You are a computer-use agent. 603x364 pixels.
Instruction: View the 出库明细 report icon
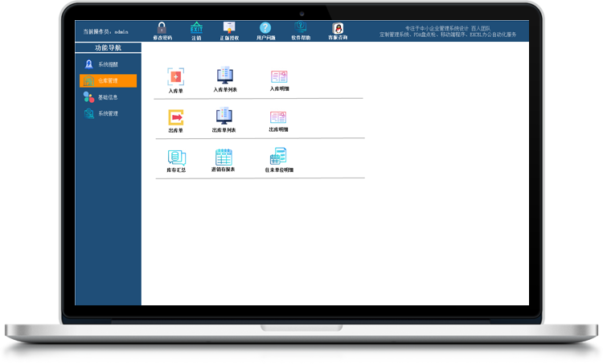click(x=278, y=117)
